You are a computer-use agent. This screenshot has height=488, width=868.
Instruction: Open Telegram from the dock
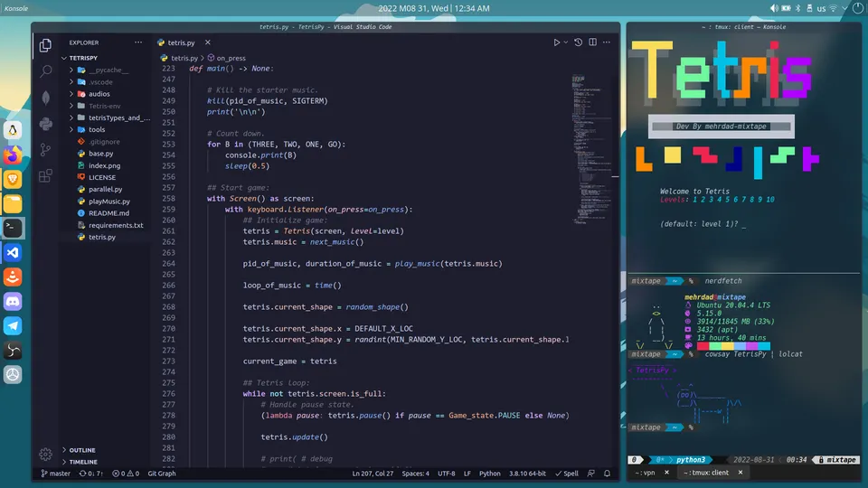(13, 326)
